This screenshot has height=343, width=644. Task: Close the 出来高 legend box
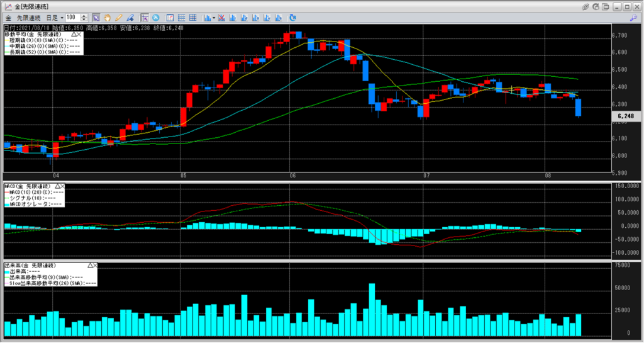[x=96, y=266]
